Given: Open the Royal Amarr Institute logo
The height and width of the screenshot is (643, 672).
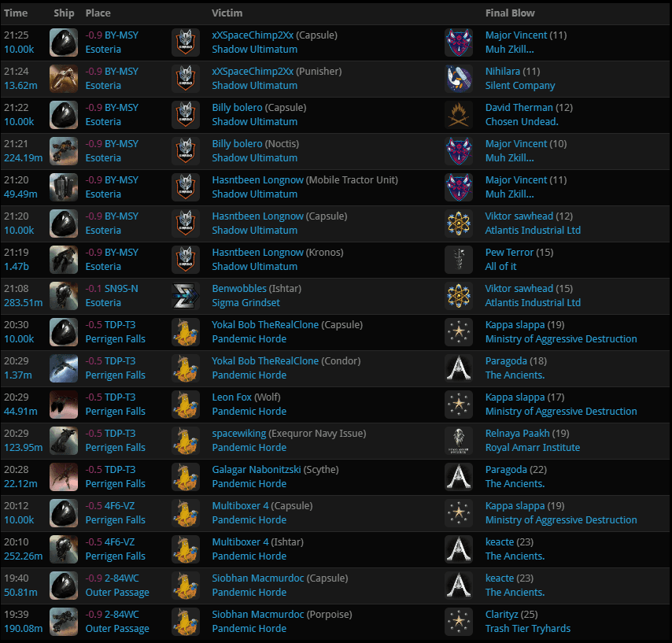Looking at the screenshot, I should [x=459, y=441].
